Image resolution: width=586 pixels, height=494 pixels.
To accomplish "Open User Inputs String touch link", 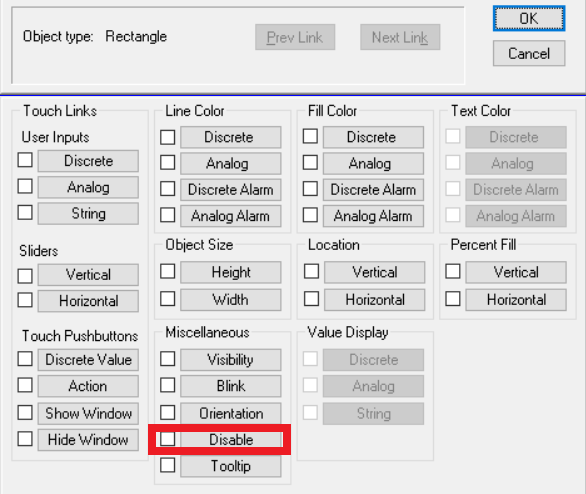I will tap(88, 214).
